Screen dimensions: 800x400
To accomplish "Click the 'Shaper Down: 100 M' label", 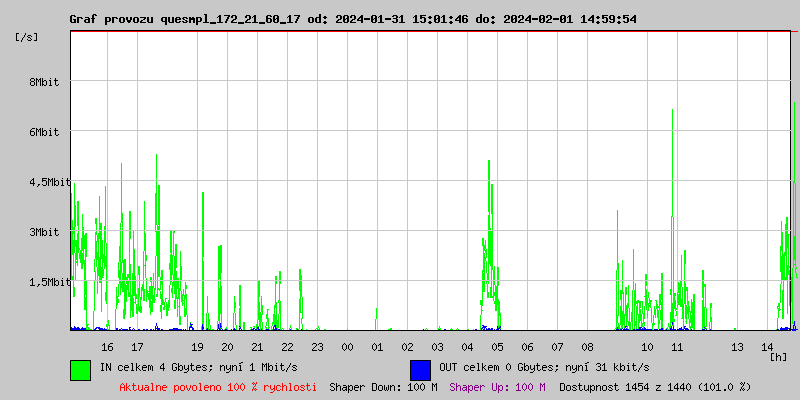I will click(x=383, y=387).
